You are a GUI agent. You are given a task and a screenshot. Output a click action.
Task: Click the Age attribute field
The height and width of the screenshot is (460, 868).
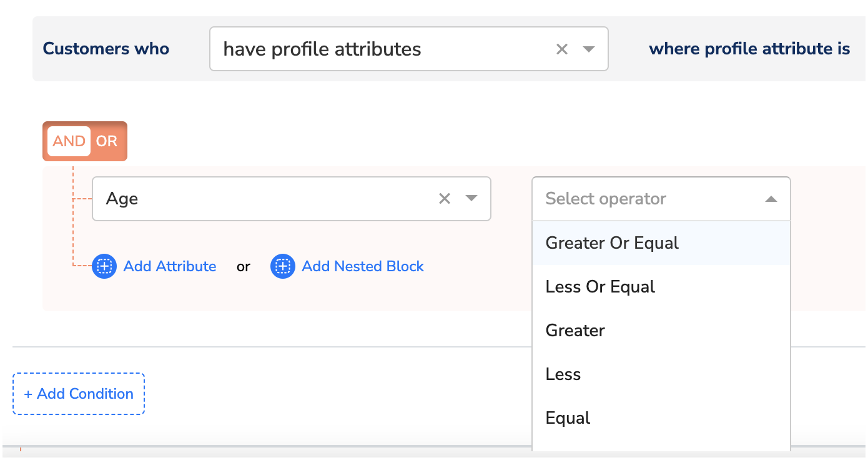(262, 199)
